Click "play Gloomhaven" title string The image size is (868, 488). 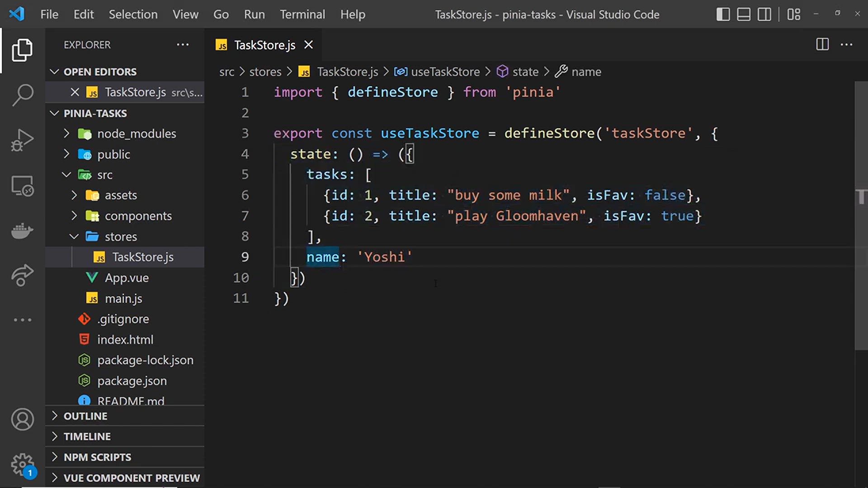[516, 216]
